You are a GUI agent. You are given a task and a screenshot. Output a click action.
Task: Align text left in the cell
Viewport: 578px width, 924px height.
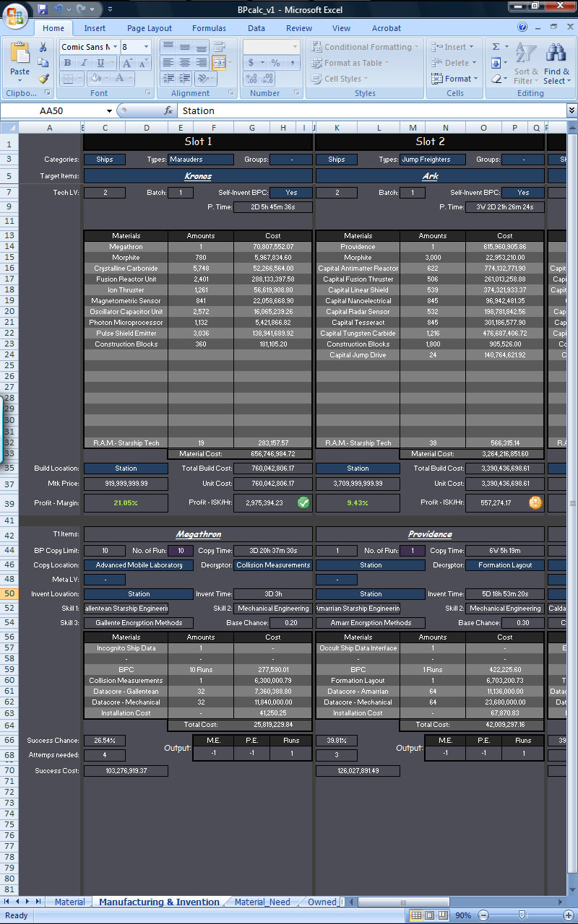[168, 63]
